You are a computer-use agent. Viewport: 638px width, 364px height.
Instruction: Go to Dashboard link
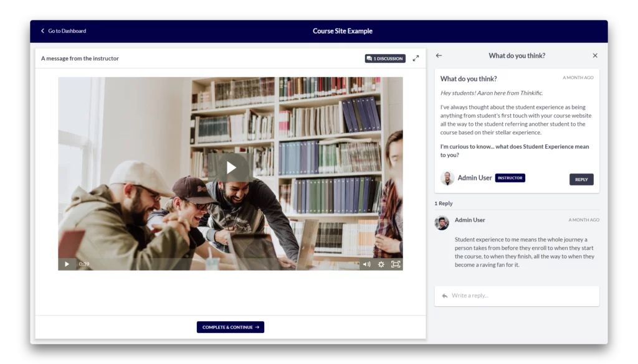pyautogui.click(x=64, y=31)
